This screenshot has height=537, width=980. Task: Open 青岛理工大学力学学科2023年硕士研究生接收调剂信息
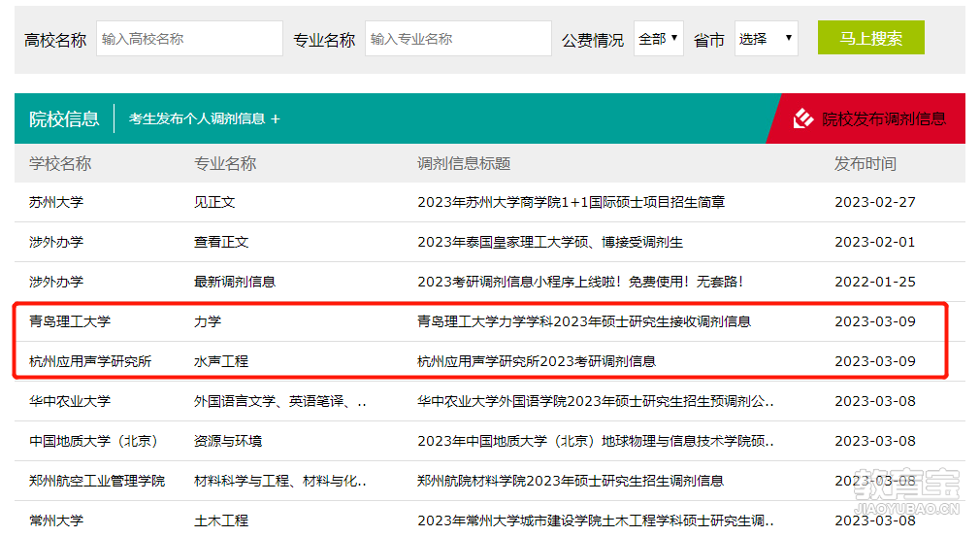(584, 322)
